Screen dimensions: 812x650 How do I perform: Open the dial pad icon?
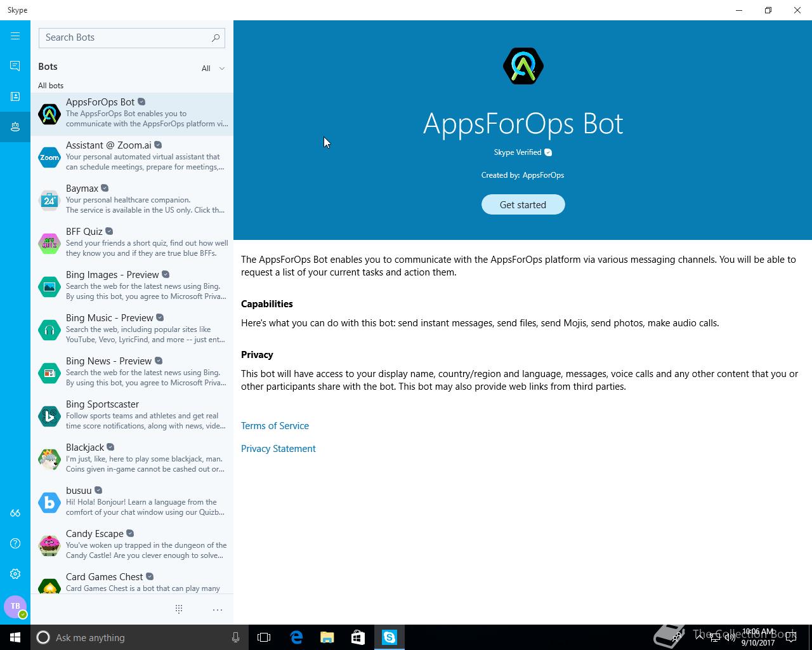179,609
